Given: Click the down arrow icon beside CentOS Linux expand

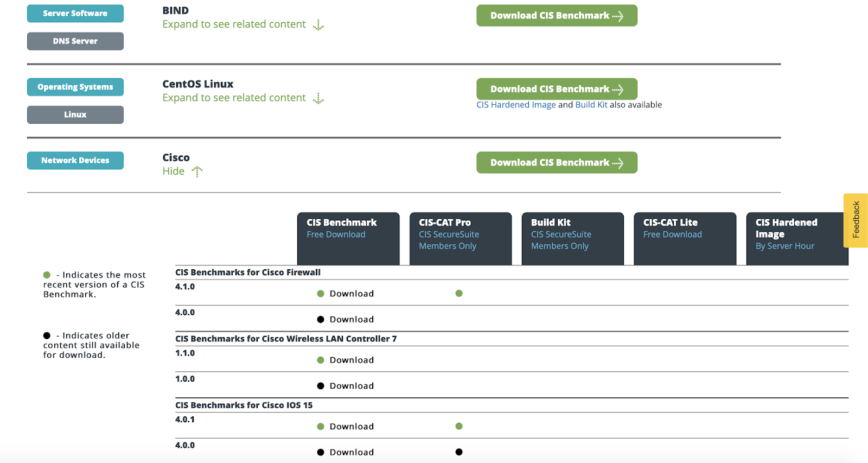Looking at the screenshot, I should pyautogui.click(x=318, y=98).
